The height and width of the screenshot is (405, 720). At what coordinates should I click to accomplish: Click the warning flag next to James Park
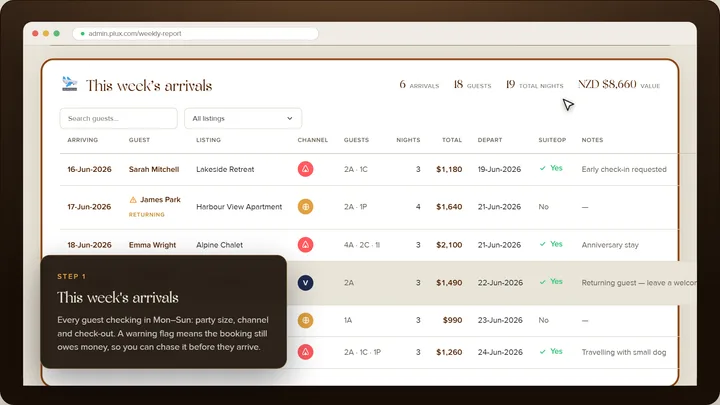pos(133,200)
